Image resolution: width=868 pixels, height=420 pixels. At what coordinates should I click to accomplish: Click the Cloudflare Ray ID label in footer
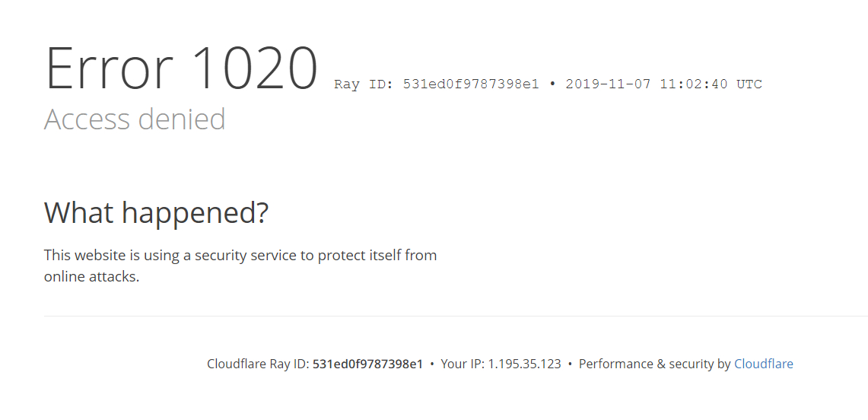(x=258, y=364)
